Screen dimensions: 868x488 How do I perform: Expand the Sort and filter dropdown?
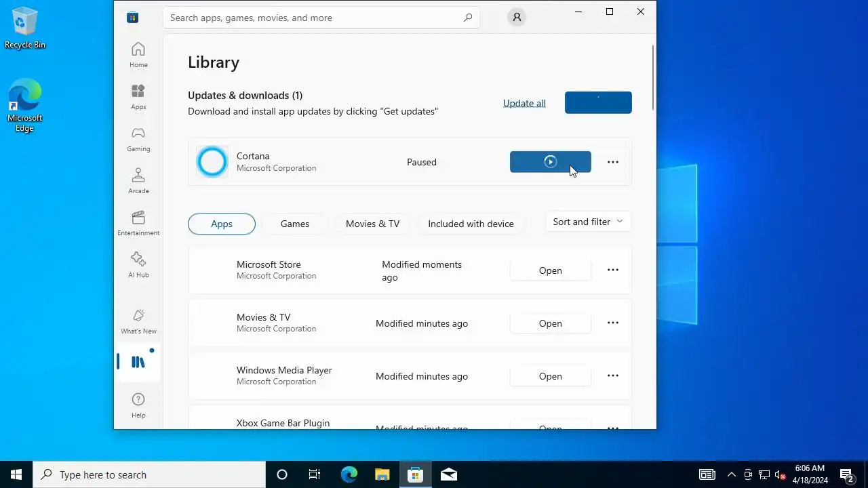[x=588, y=222]
